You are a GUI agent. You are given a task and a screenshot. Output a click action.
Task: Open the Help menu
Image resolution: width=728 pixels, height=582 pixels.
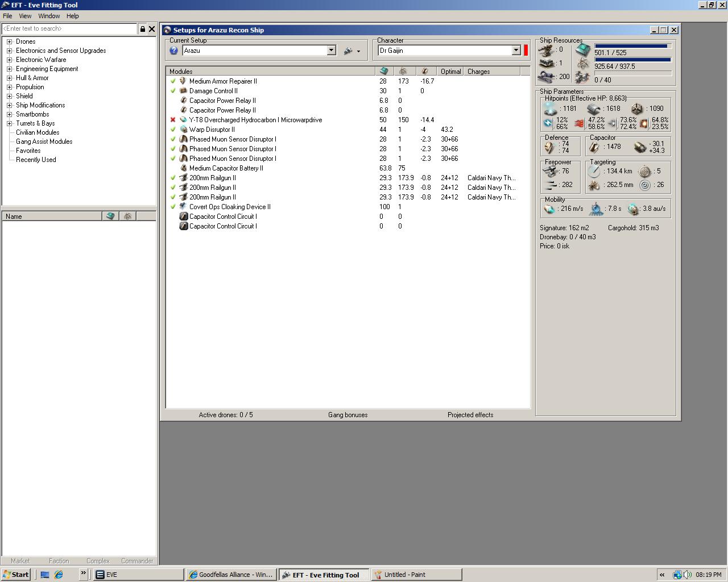point(72,16)
